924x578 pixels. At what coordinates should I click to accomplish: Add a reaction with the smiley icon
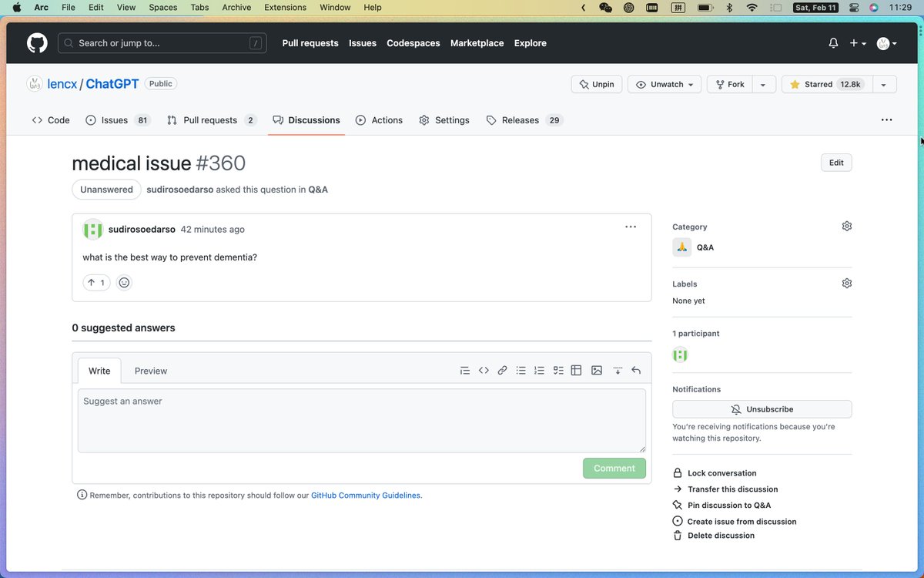coord(124,283)
